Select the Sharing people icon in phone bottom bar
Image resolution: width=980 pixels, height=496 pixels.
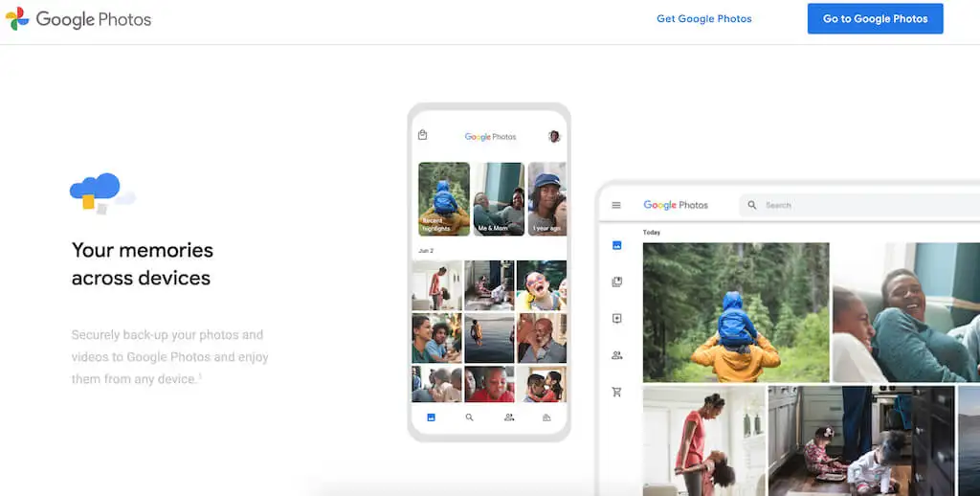pos(509,417)
